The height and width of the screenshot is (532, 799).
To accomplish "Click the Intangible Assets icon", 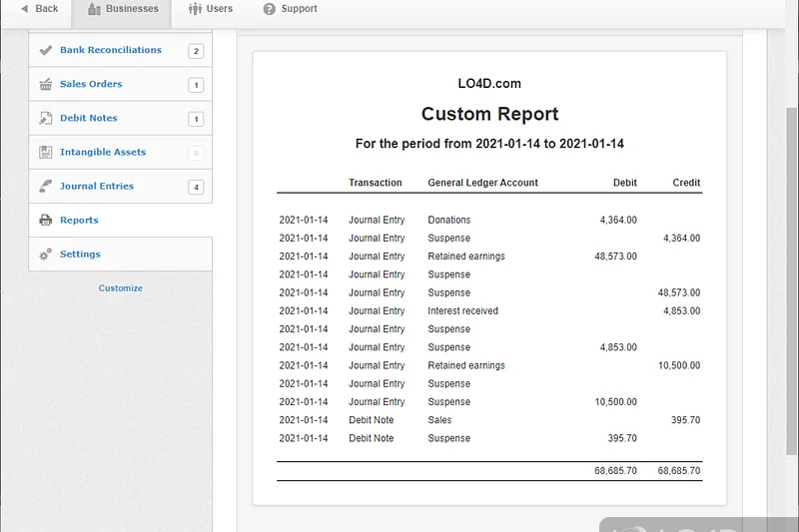I will point(45,153).
